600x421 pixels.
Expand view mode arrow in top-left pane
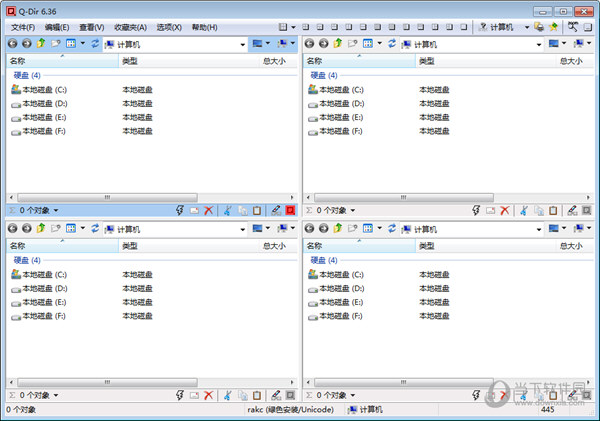point(82,43)
